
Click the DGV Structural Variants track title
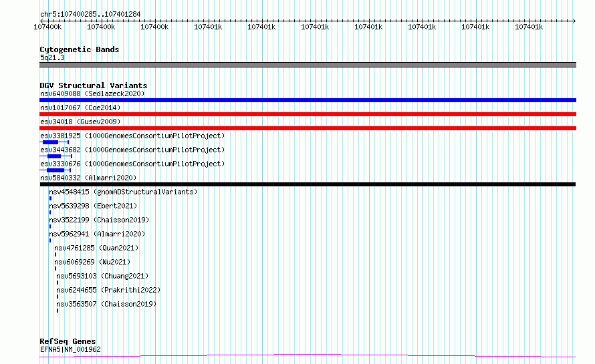[94, 85]
